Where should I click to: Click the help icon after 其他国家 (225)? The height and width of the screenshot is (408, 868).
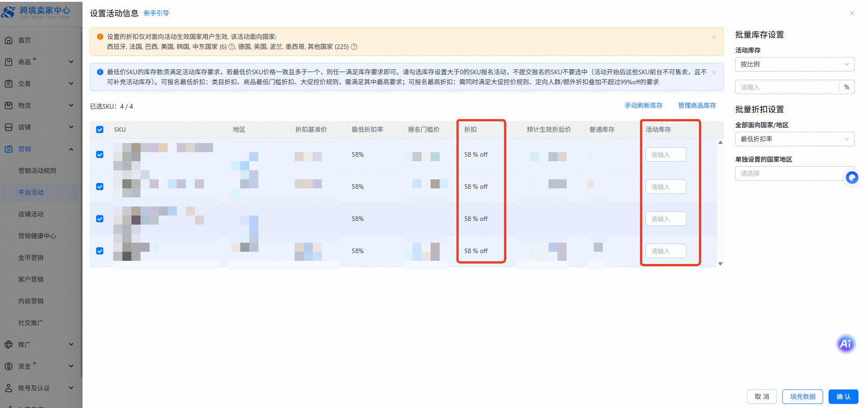pos(354,47)
